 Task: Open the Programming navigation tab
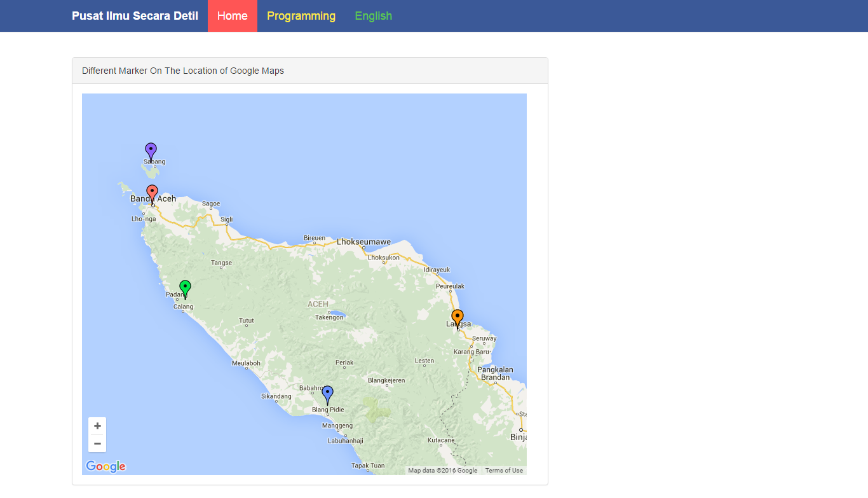point(301,15)
